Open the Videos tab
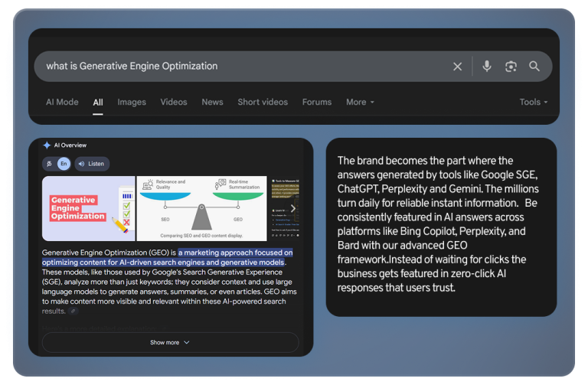Viewport: 588px width, 385px height. (x=174, y=102)
